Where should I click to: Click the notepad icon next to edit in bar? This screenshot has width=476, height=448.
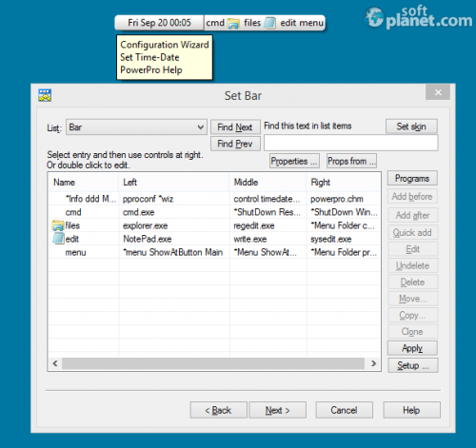269,23
